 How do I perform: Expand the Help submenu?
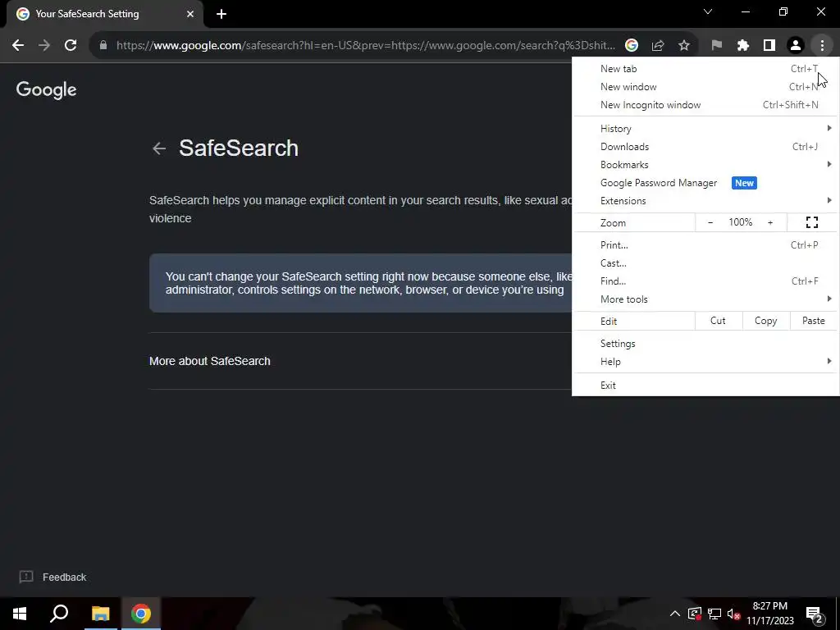[705, 362]
